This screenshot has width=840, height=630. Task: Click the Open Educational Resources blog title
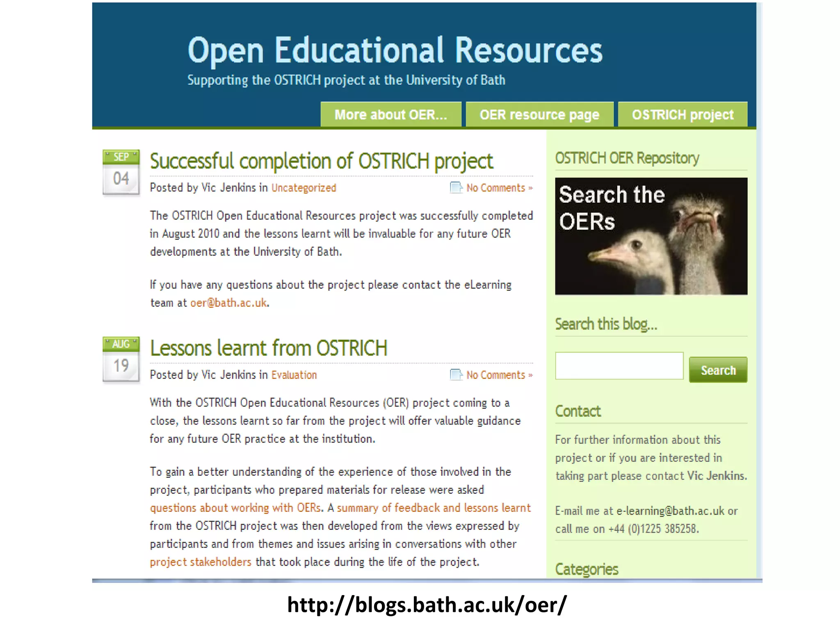coord(395,50)
